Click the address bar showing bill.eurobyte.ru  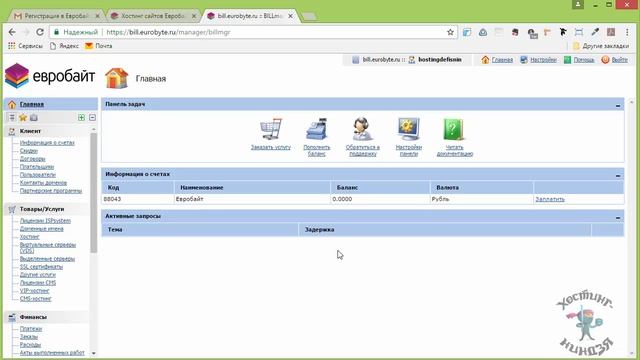(x=253, y=32)
